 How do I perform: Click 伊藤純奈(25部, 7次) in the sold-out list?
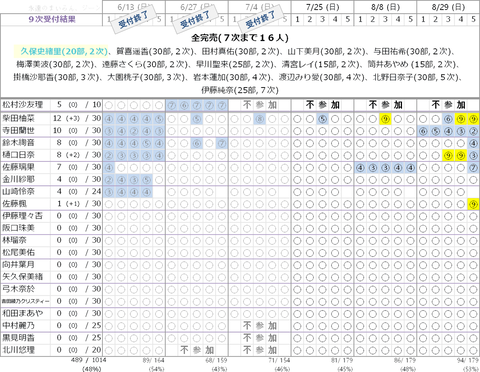[240, 90]
